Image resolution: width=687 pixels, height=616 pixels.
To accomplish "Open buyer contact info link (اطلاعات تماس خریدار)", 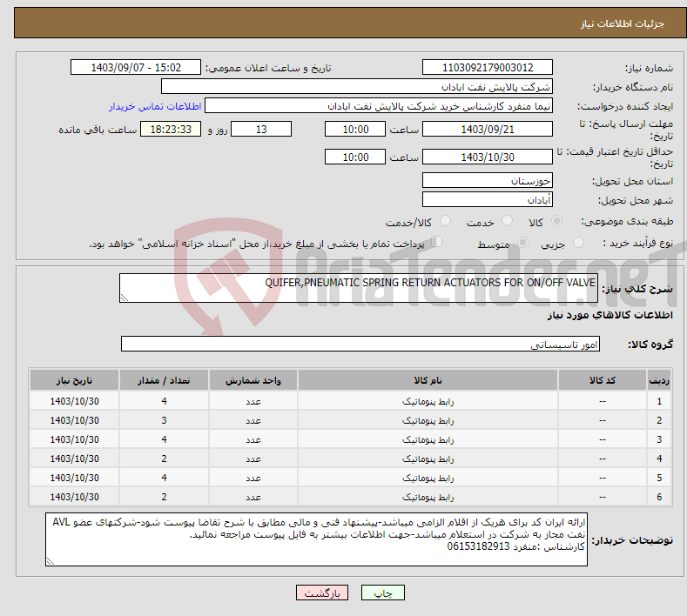I will click(155, 106).
